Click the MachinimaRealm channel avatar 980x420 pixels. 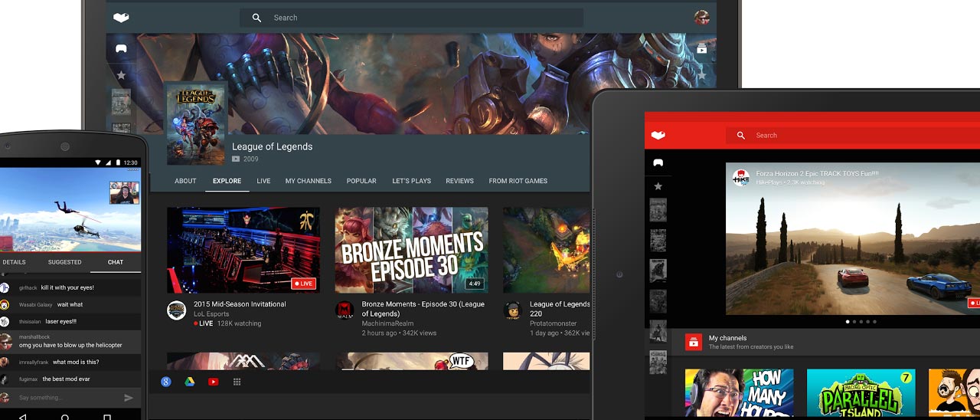tap(345, 310)
